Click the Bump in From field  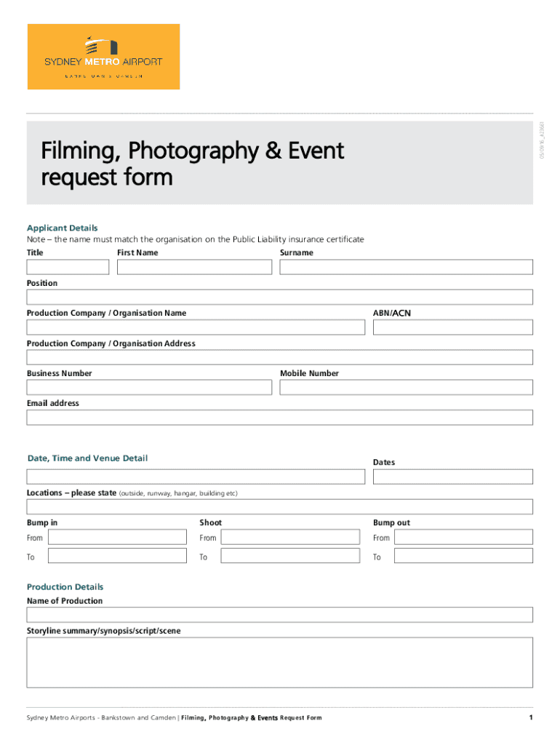[x=117, y=538]
